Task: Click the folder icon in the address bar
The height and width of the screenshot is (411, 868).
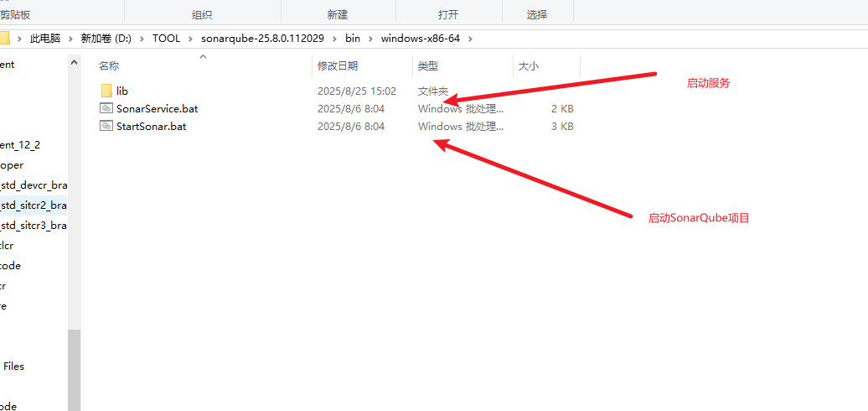Action: click(5, 39)
